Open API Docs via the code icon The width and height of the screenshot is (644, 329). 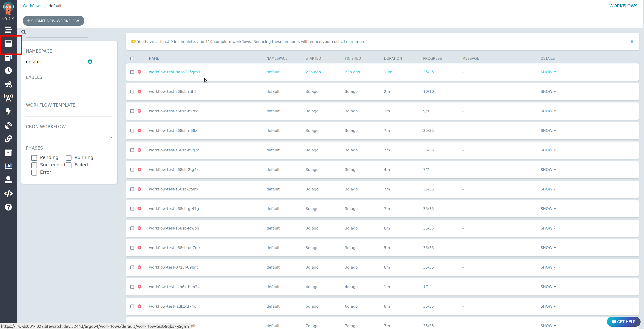8,193
